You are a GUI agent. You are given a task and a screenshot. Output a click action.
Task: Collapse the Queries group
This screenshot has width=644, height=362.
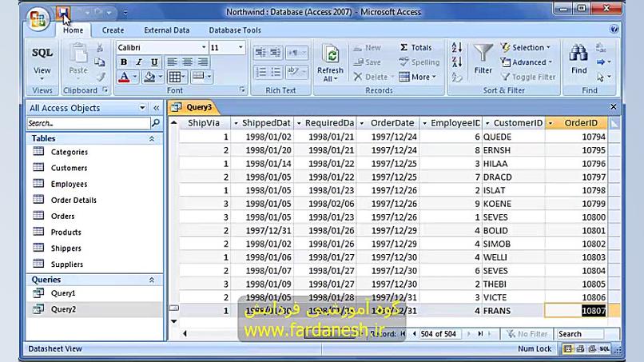(152, 280)
